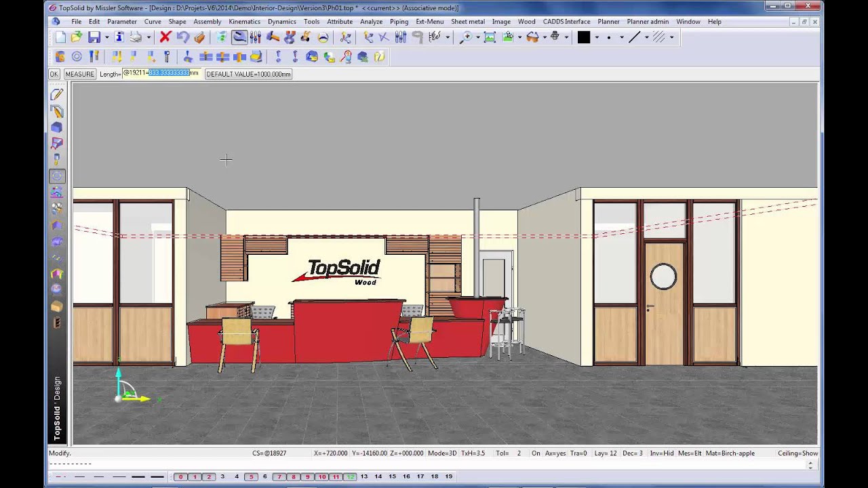Image resolution: width=868 pixels, height=488 pixels.
Task: Select the red dashed line type
Action: pyautogui.click(x=60, y=477)
